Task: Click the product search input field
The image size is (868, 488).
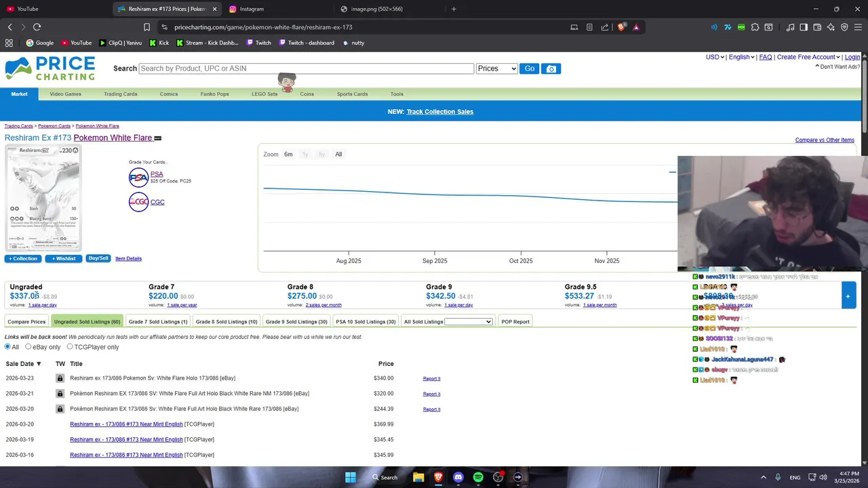Action: [x=306, y=68]
